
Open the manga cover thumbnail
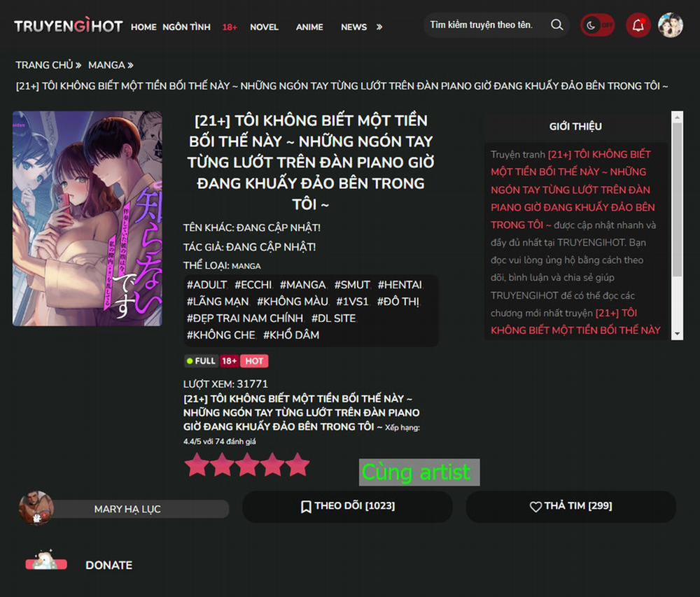click(87, 218)
